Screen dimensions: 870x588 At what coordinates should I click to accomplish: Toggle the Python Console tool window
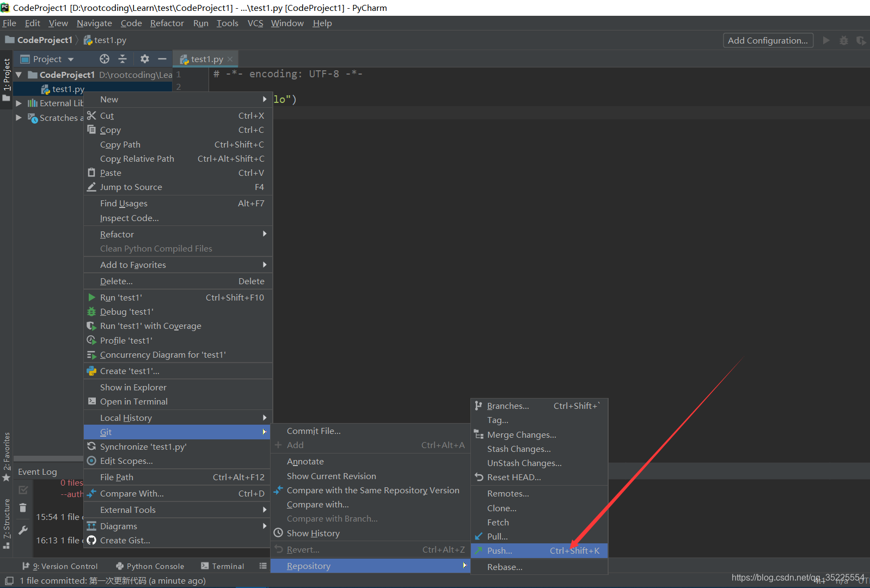click(x=150, y=566)
